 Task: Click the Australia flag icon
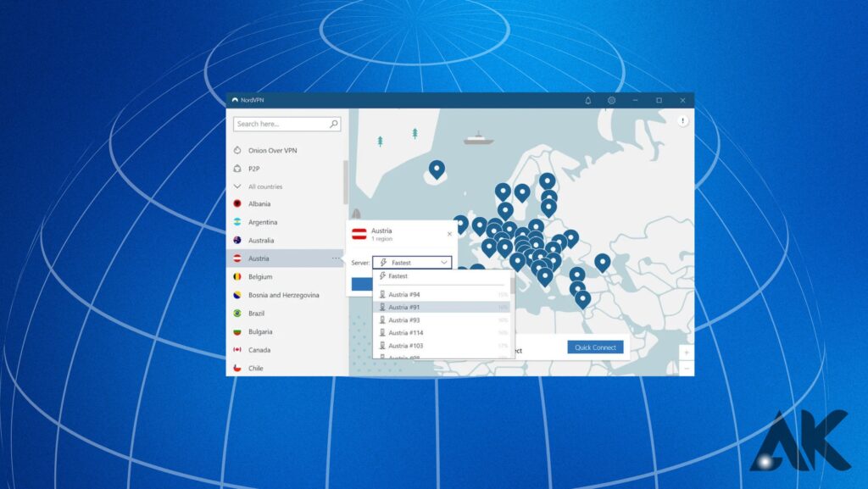[x=237, y=240]
